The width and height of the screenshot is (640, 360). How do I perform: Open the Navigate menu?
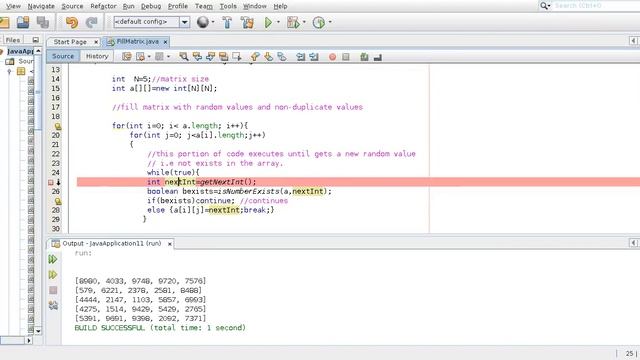point(41,6)
